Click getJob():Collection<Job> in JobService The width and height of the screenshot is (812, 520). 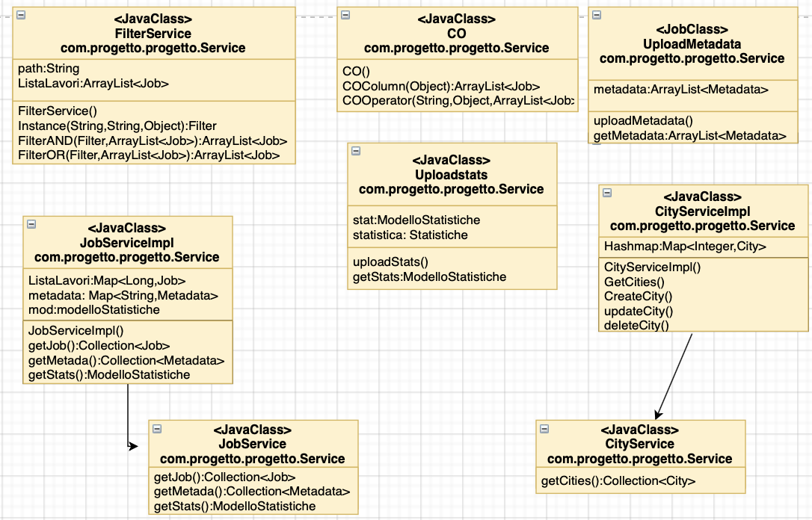tap(225, 477)
